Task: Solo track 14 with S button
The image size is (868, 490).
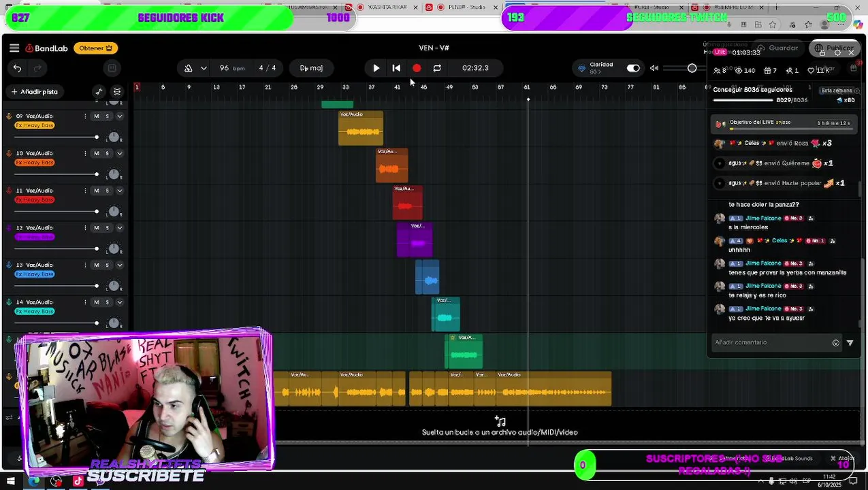Action: click(x=107, y=302)
